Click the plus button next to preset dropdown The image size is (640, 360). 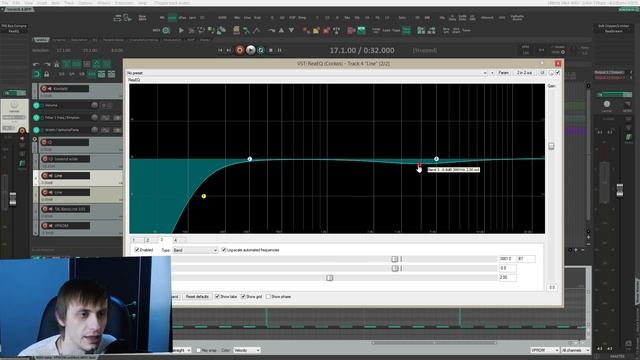click(493, 73)
